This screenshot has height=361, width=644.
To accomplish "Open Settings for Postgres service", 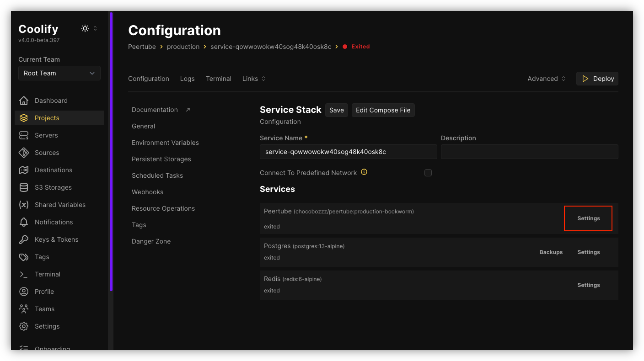I will (589, 252).
